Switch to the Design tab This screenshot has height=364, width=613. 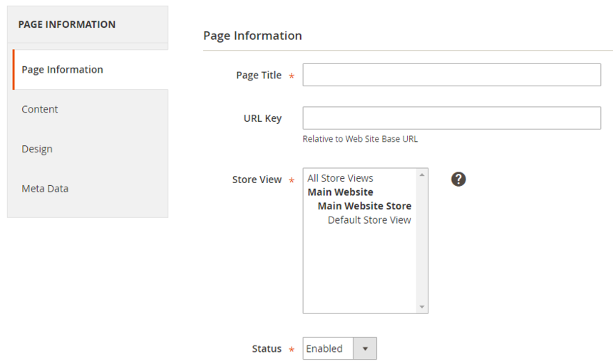click(x=37, y=149)
